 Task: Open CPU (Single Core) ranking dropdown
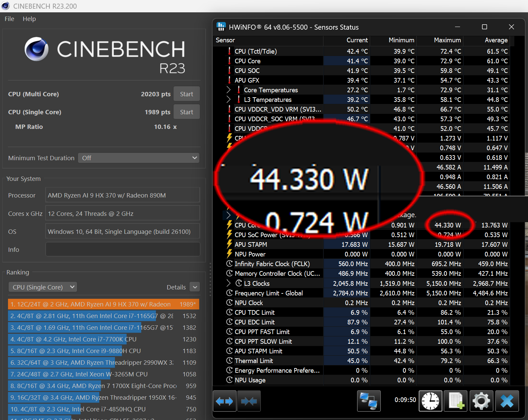(x=42, y=287)
